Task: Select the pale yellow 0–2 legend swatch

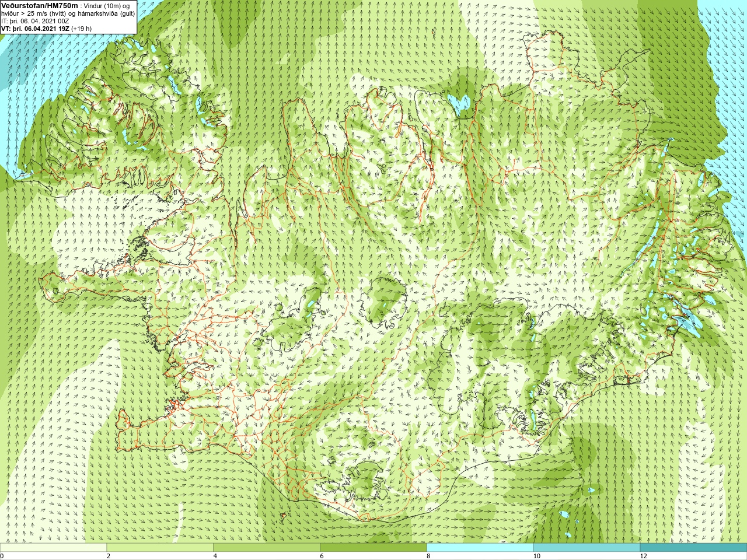Action: (x=53, y=548)
